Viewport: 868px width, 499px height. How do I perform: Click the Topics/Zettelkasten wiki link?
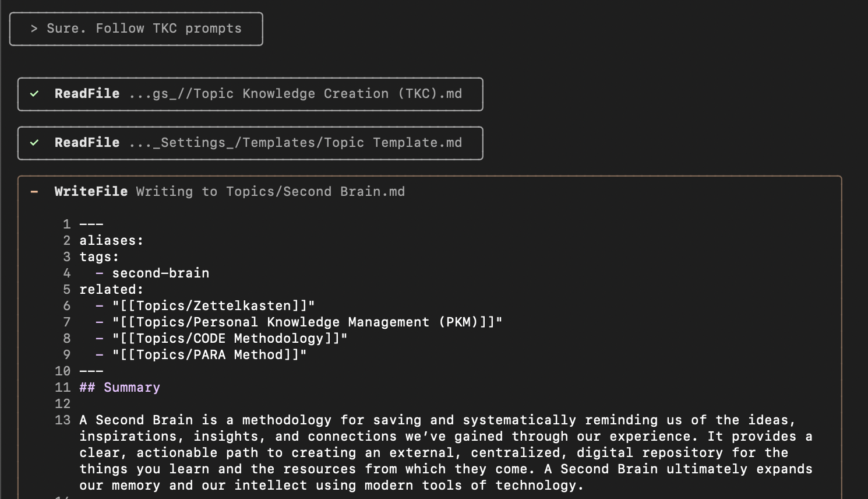coord(213,306)
